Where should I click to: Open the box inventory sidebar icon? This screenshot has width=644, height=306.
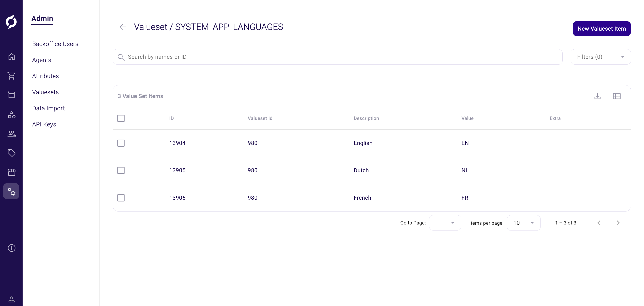pyautogui.click(x=11, y=95)
